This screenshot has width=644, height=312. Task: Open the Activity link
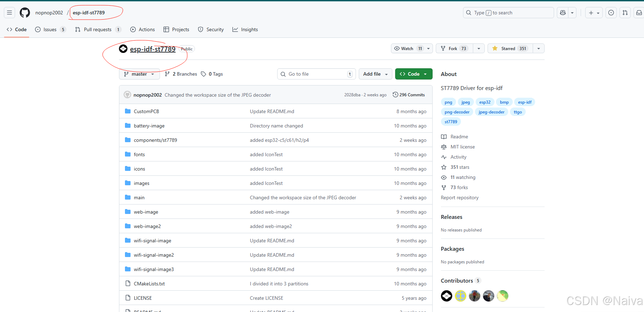tap(454, 157)
